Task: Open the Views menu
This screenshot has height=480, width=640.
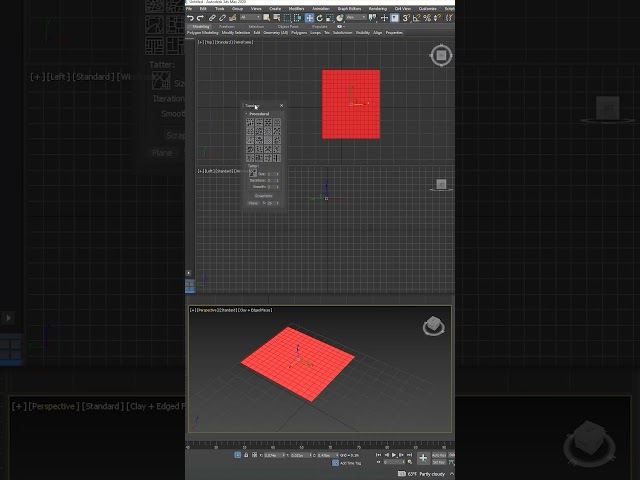Action: click(x=256, y=9)
